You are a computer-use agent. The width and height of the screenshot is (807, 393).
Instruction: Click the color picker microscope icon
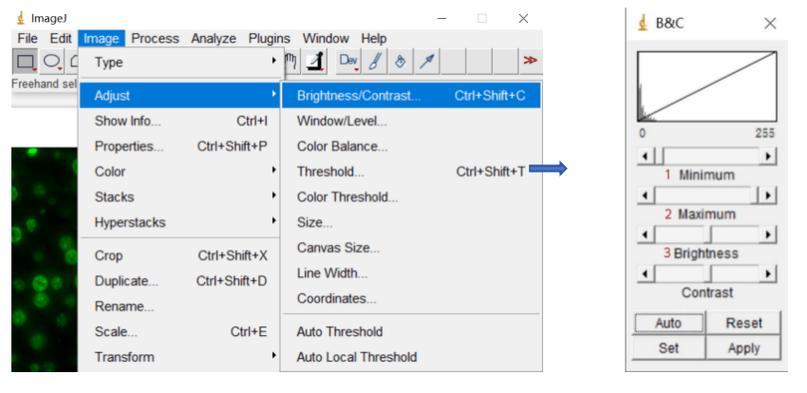pyautogui.click(x=315, y=62)
